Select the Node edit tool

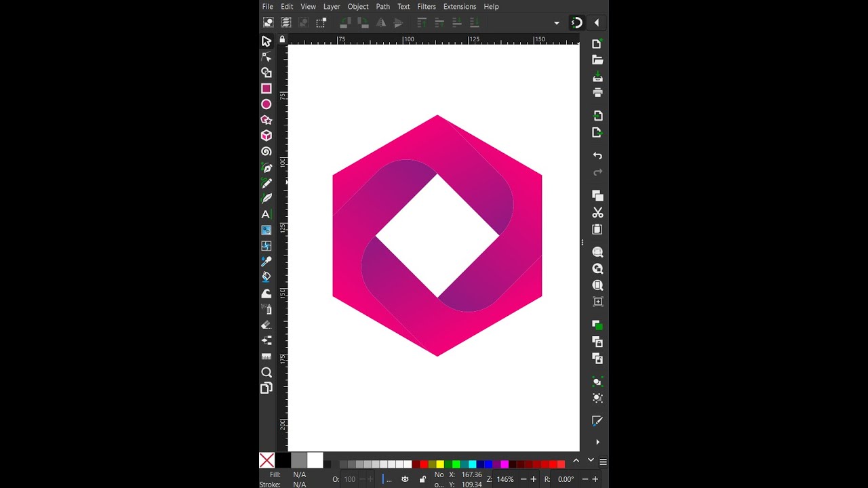click(x=267, y=57)
